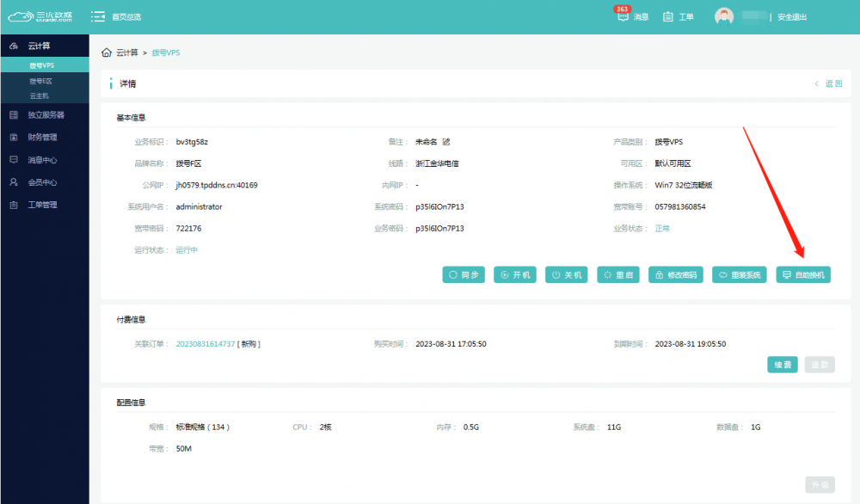Click the 续费 renew button
This screenshot has height=504, width=860.
(783, 365)
